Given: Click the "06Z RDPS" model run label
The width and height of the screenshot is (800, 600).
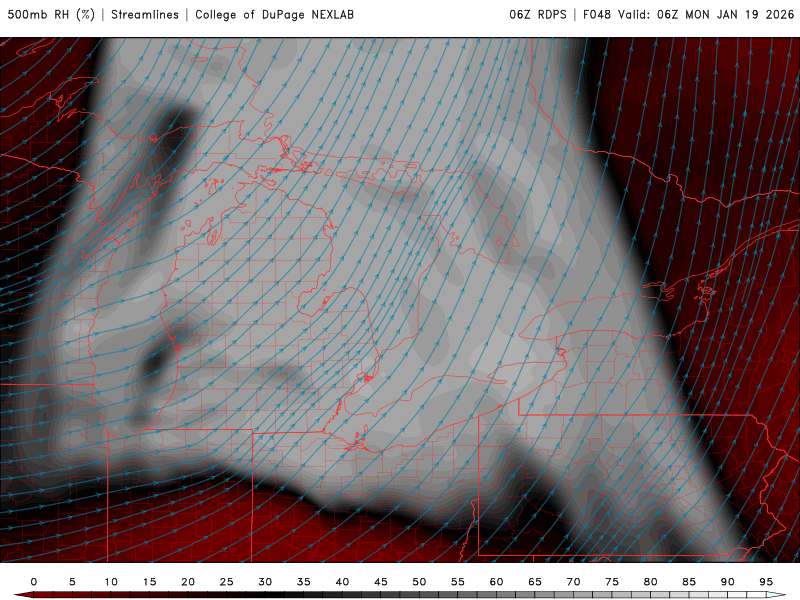Looking at the screenshot, I should 538,14.
